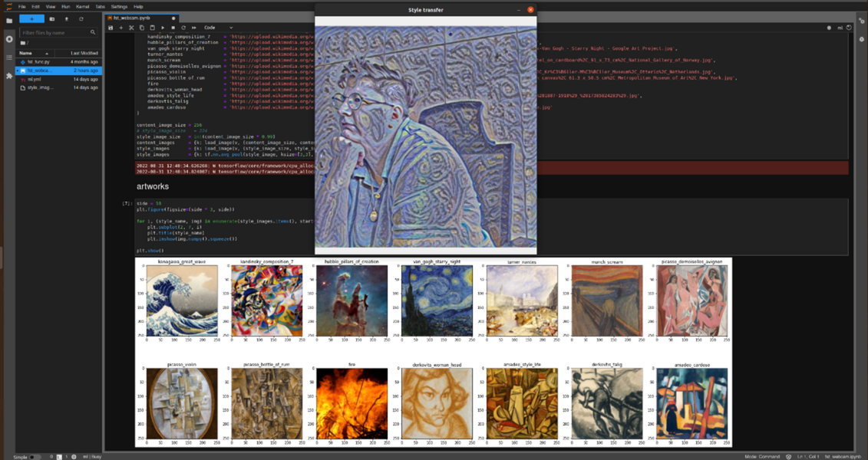Screen dimensions: 868x460
Task: Click the blue New Launcher plus button
Action: tap(31, 19)
